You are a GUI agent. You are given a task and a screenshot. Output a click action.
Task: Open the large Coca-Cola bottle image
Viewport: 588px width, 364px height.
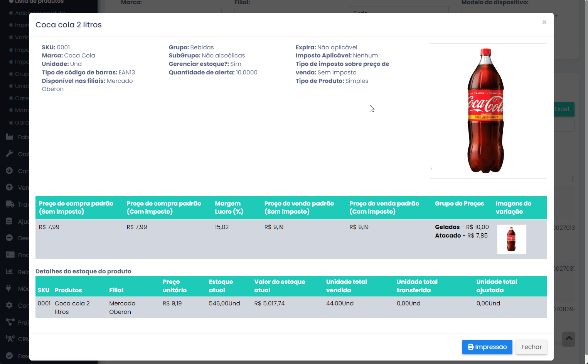(x=488, y=111)
